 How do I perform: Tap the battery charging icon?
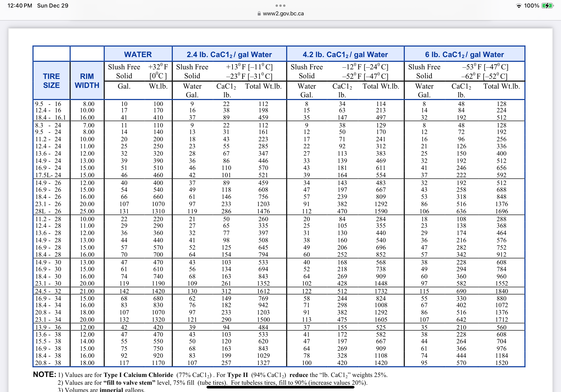pos(547,6)
